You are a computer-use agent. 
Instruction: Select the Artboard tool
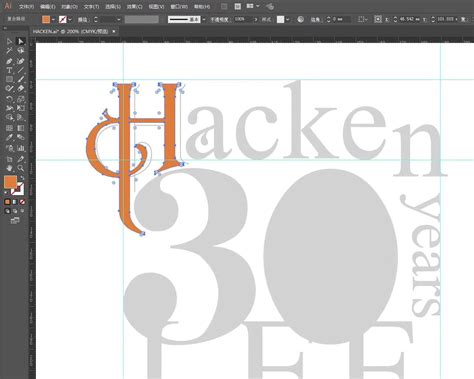pos(9,159)
